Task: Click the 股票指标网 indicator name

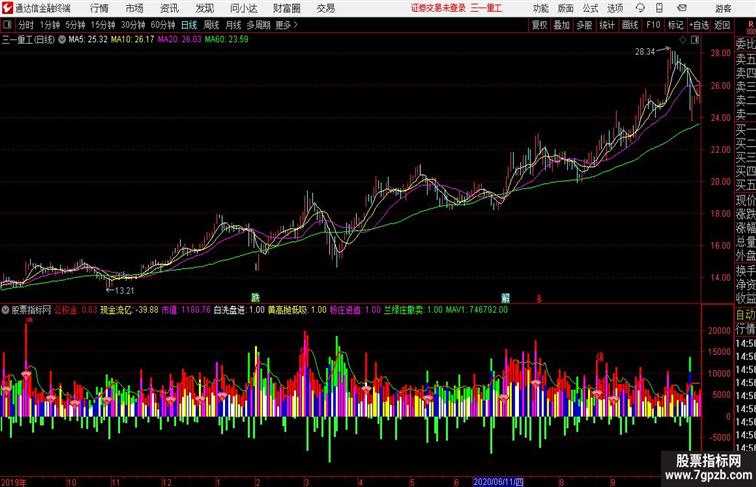Action: click(x=31, y=310)
